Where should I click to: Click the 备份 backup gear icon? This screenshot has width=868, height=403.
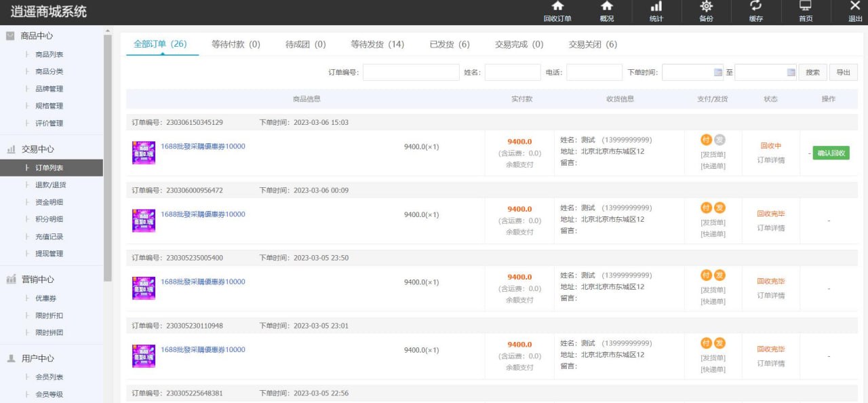706,7
